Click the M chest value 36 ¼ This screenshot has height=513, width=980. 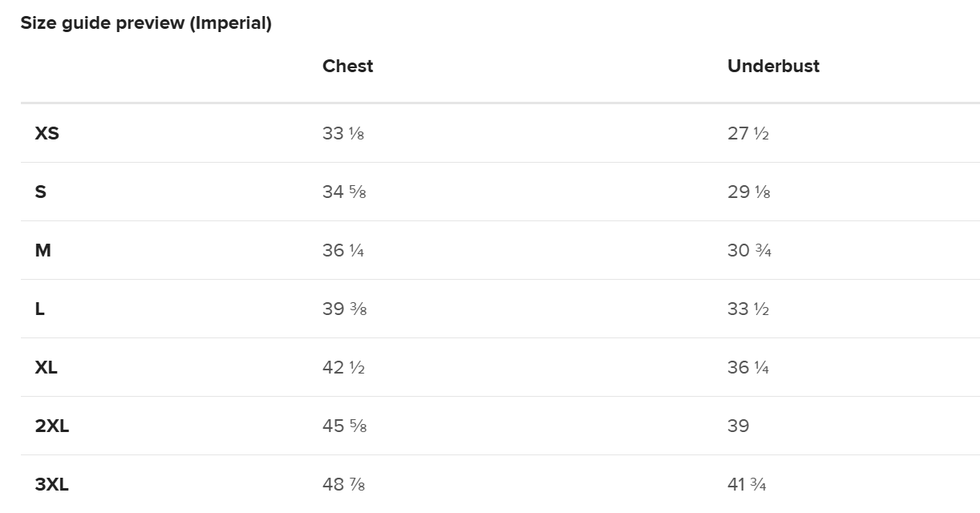point(343,250)
